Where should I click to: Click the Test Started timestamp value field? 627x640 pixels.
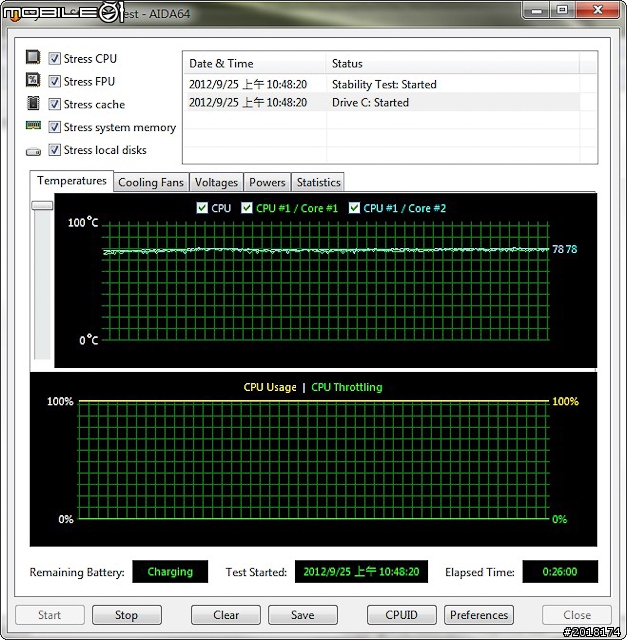pyautogui.click(x=361, y=571)
